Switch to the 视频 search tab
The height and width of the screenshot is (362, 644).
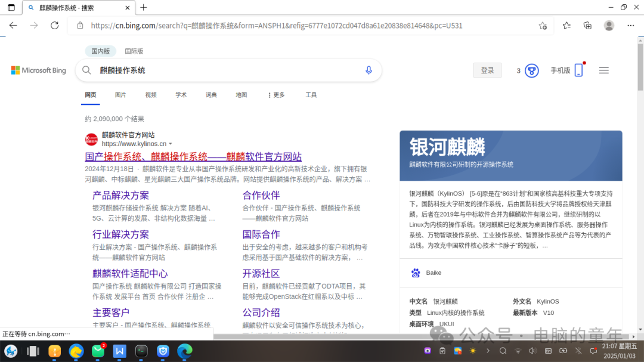tap(150, 94)
